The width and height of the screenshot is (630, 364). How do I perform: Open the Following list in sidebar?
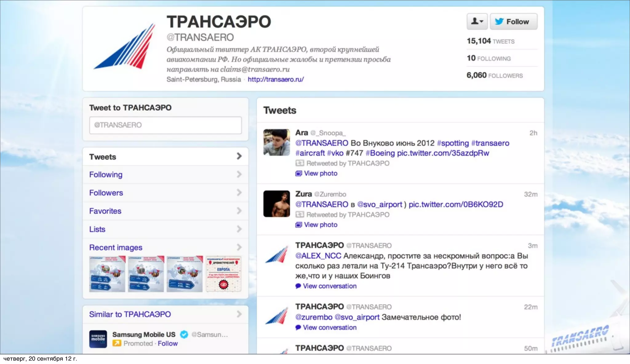point(165,175)
